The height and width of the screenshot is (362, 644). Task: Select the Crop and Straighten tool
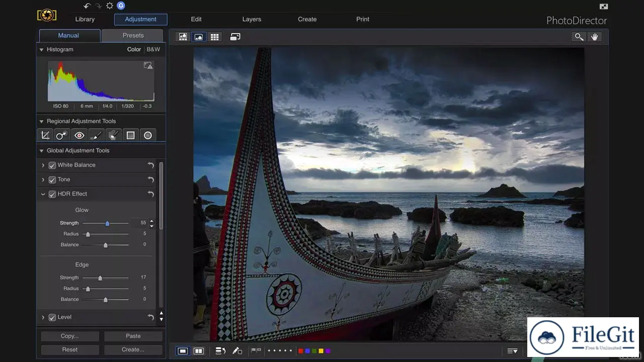45,135
